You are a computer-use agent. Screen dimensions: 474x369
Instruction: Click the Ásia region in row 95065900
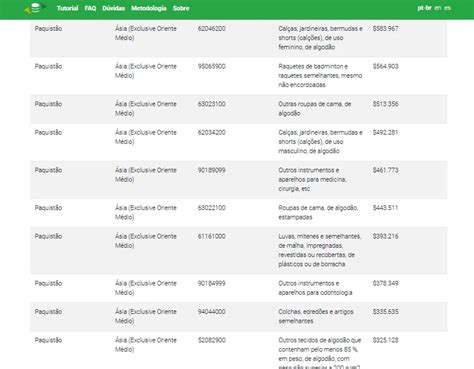[x=146, y=71]
